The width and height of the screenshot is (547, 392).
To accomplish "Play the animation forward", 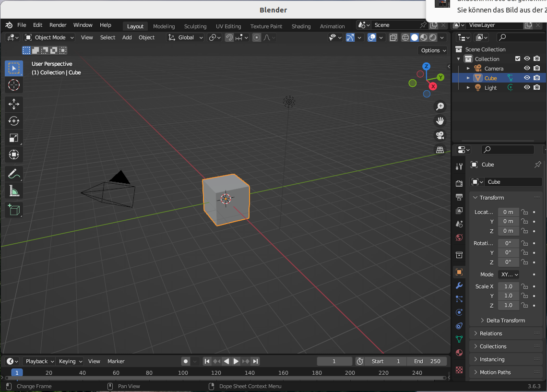I will coord(236,361).
